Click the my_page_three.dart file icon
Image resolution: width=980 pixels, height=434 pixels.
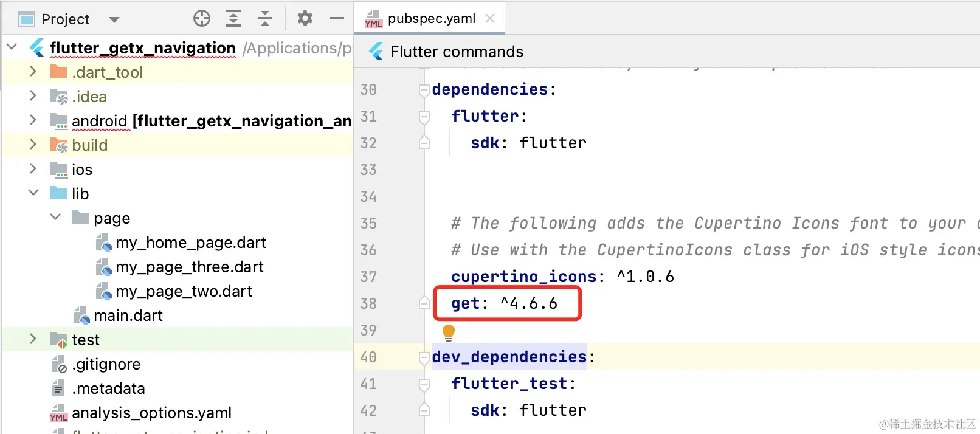(x=104, y=267)
